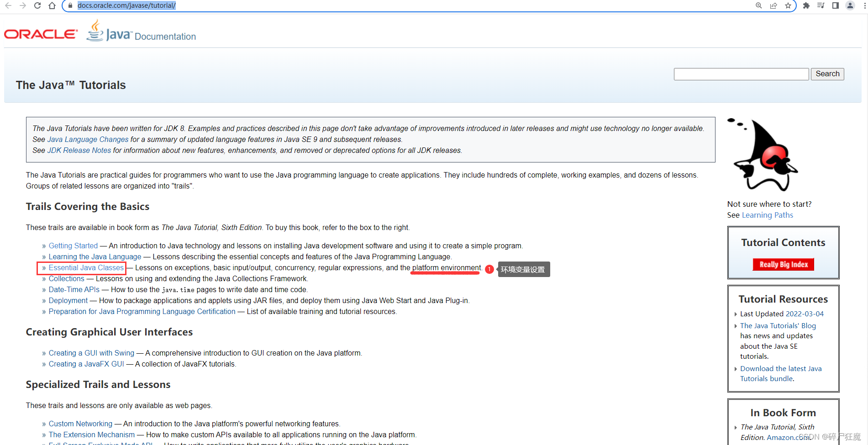Image resolution: width=868 pixels, height=445 pixels.
Task: Click the Tutorial Contents heading
Action: [784, 243]
